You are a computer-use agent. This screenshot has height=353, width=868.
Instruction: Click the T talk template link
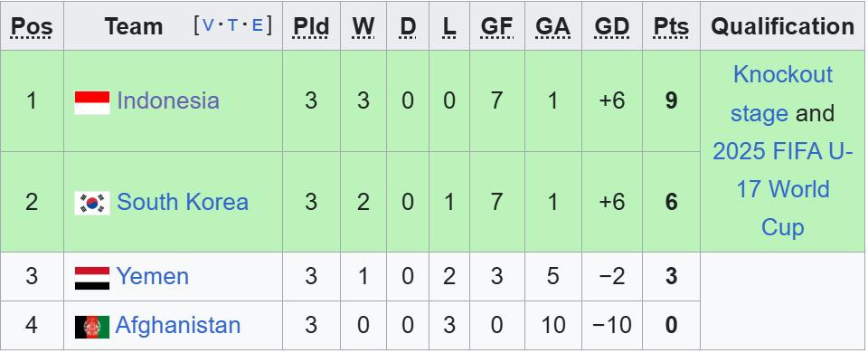233,25
